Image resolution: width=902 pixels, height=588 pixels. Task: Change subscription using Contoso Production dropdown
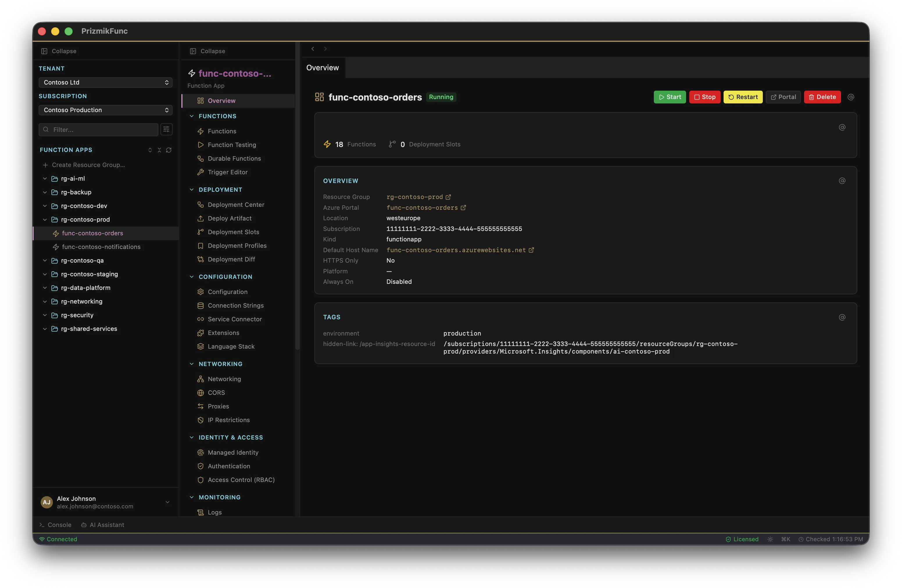point(105,110)
